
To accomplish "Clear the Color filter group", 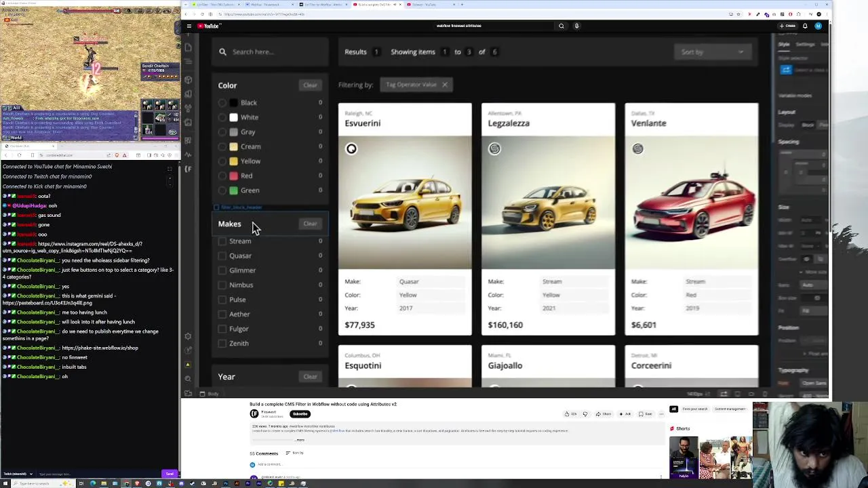I will (x=310, y=85).
